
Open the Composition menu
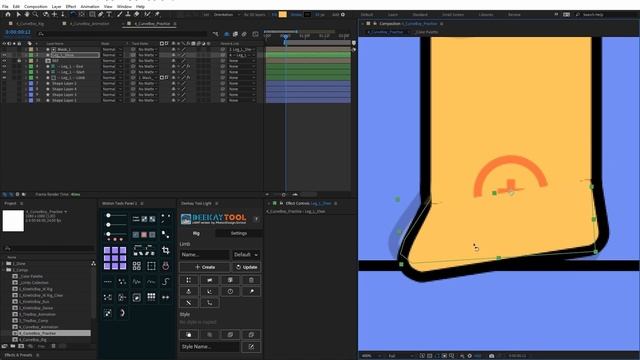(36, 7)
